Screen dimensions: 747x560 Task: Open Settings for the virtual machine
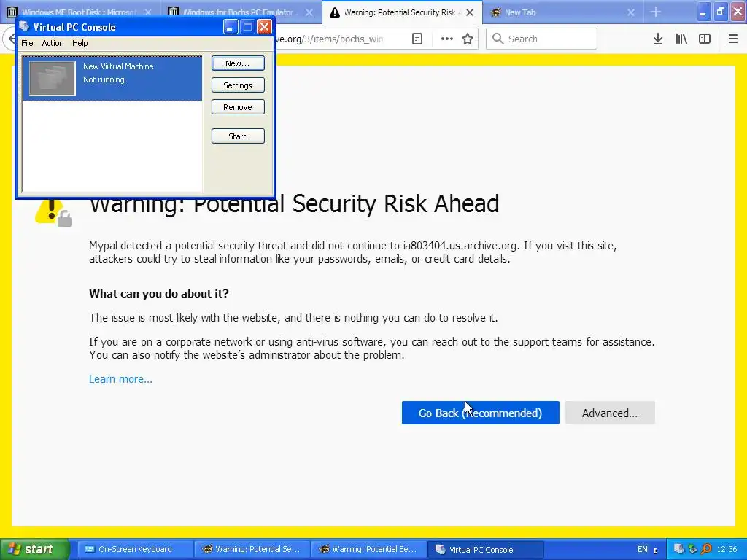pyautogui.click(x=238, y=85)
